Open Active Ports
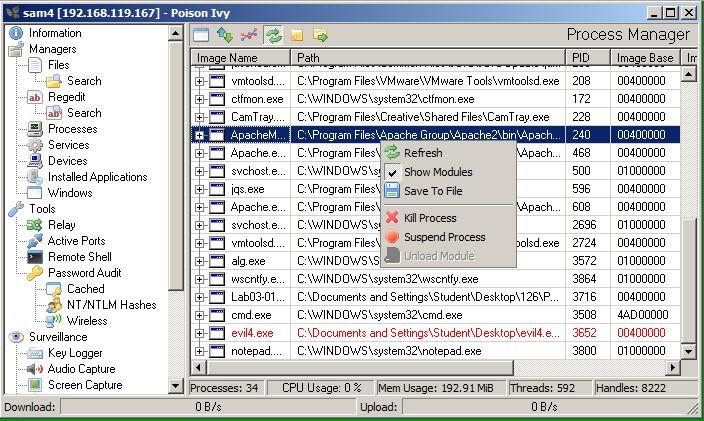This screenshot has width=704, height=421. pos(76,241)
